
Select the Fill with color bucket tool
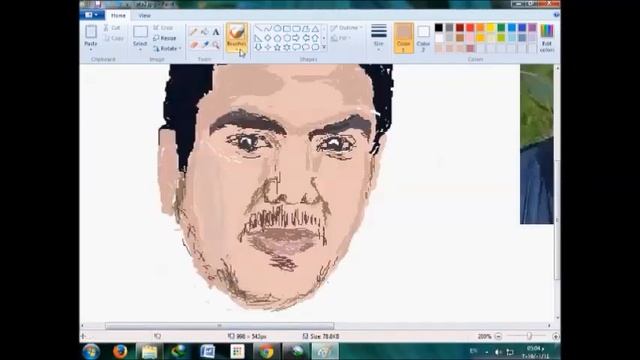pyautogui.click(x=204, y=32)
